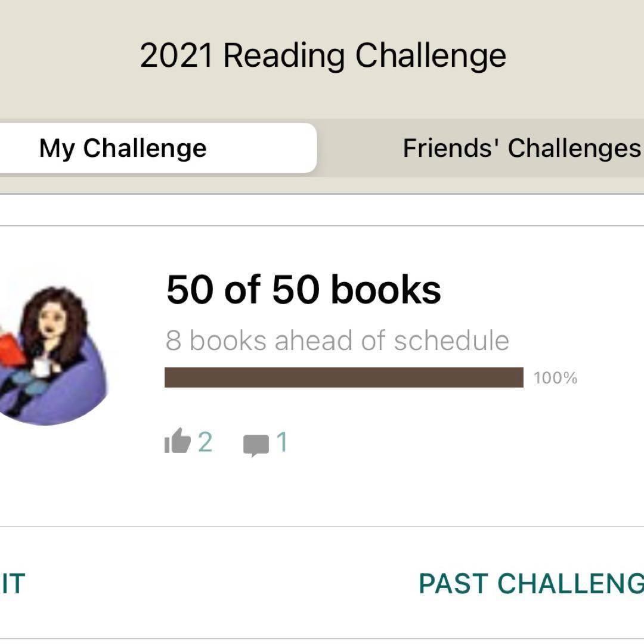Tap the comment speech bubble icon
Image resolution: width=644 pixels, height=644 pixels.
click(x=256, y=445)
